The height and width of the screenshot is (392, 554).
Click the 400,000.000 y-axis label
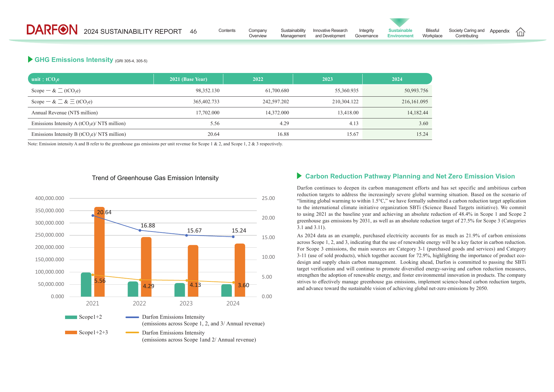coord(50,198)
